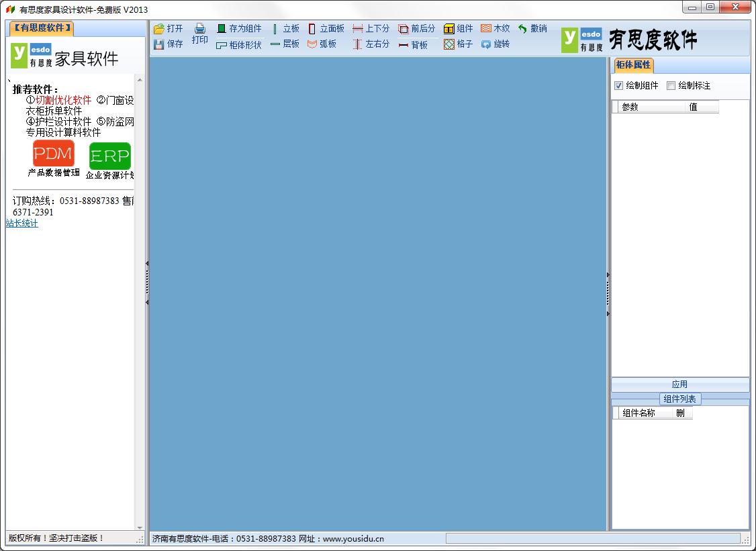756x551 pixels.
Task: Select the 弧板 arc board tool
Action: pyautogui.click(x=322, y=44)
